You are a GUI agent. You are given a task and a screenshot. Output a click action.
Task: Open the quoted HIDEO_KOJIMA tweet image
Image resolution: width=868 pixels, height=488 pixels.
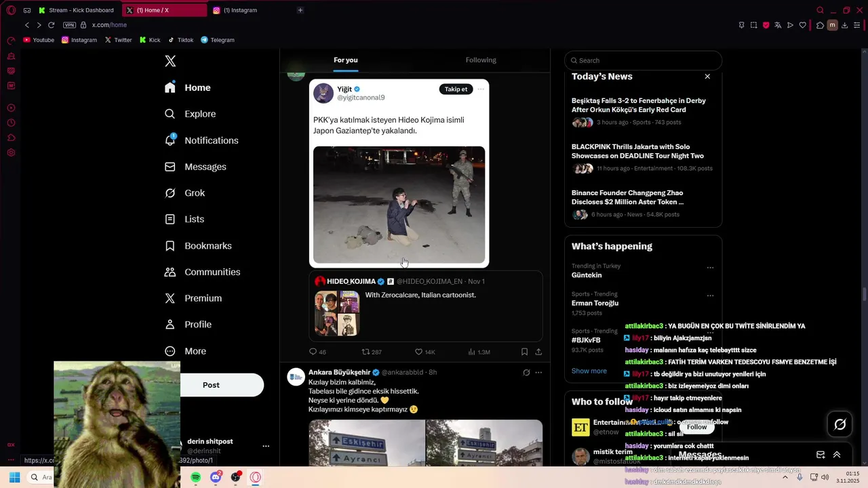click(337, 313)
